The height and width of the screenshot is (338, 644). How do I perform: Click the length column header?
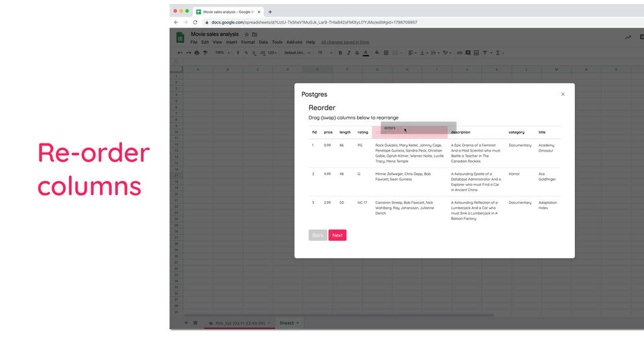345,132
